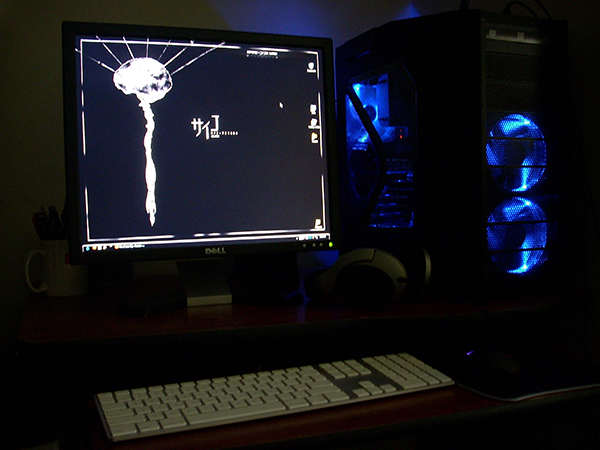Open the topmost desktop icon on right
This screenshot has height=450, width=600.
pyautogui.click(x=312, y=68)
